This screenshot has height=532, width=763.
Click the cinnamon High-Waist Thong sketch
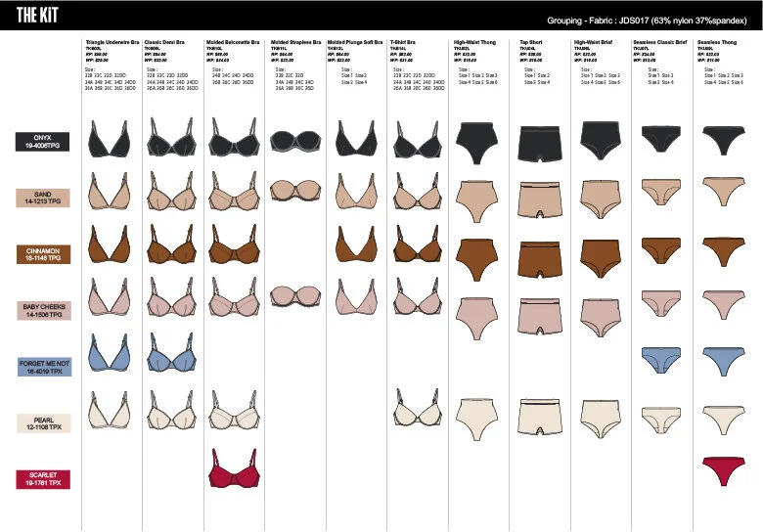[477, 260]
